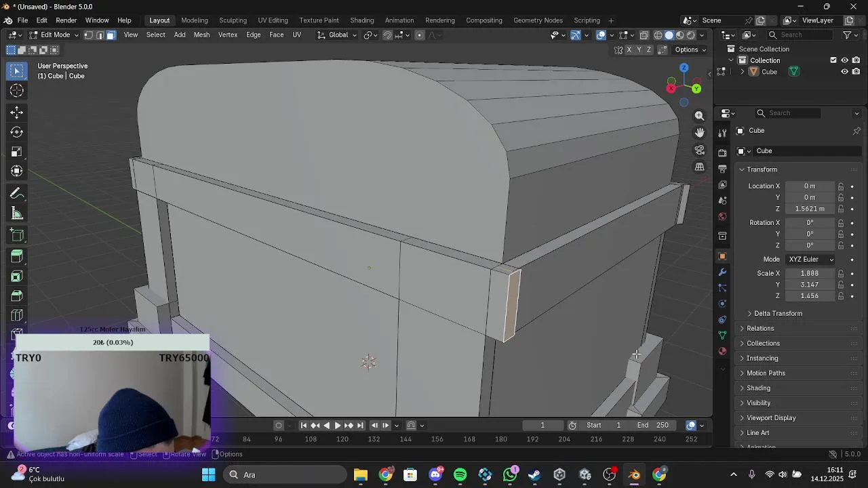Expand the Delta Transform panel
This screenshot has width=868, height=488.
[x=777, y=314]
